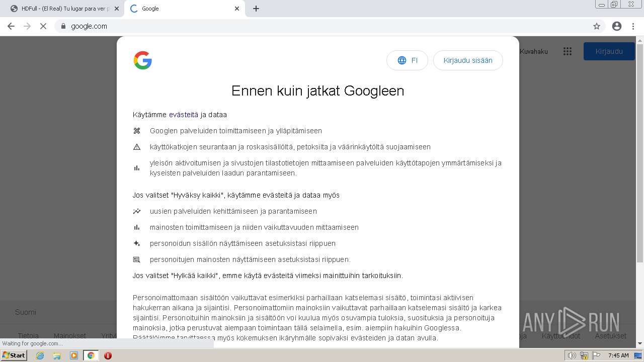Open the Windows Start menu
Viewport: 644px width, 362px height.
point(14,355)
